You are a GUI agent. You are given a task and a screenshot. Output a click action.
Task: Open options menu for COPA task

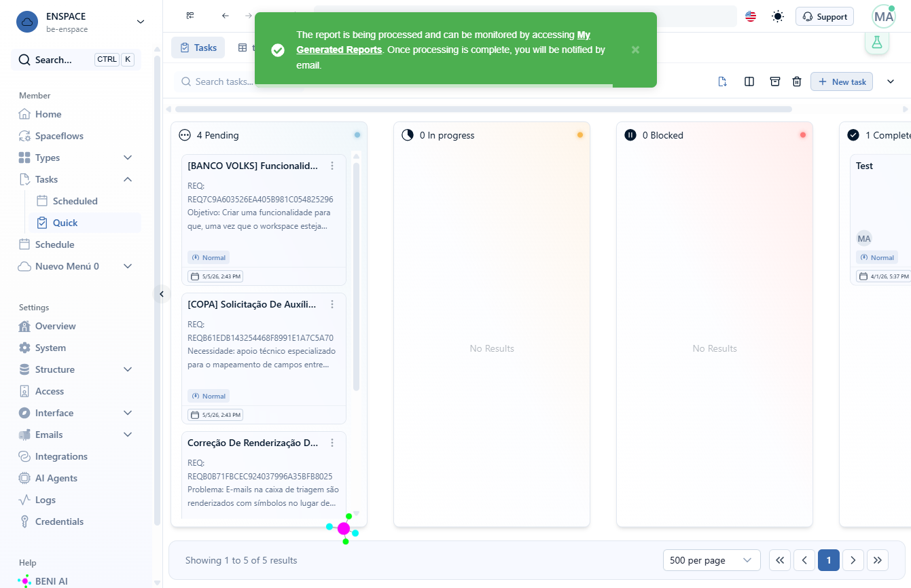click(x=332, y=304)
